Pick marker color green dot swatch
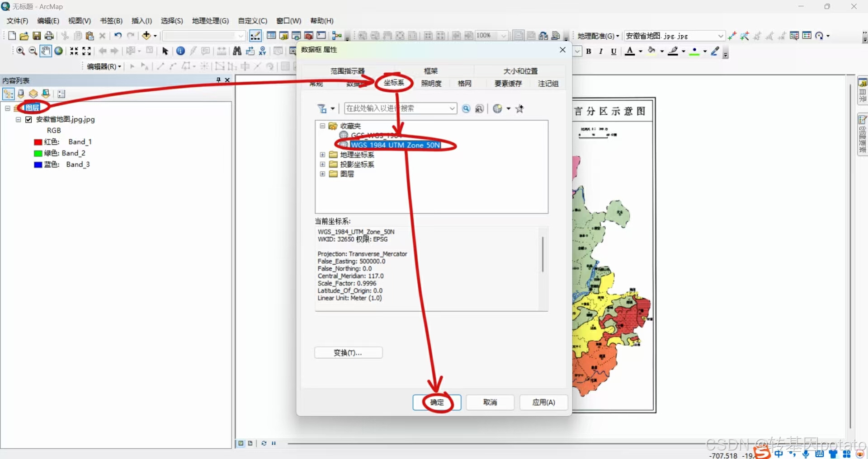The height and width of the screenshot is (459, 868). [x=695, y=52]
